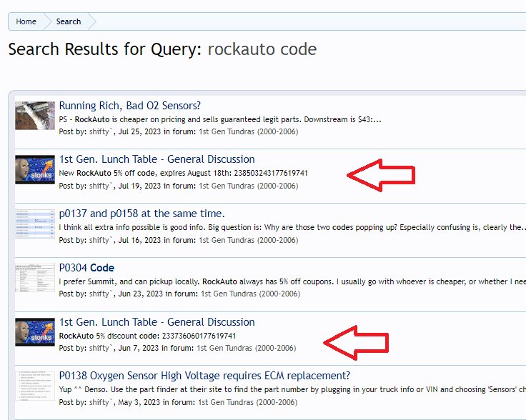Click thumbnail for P0304 Code thread
The image size is (526, 420).
click(x=35, y=278)
